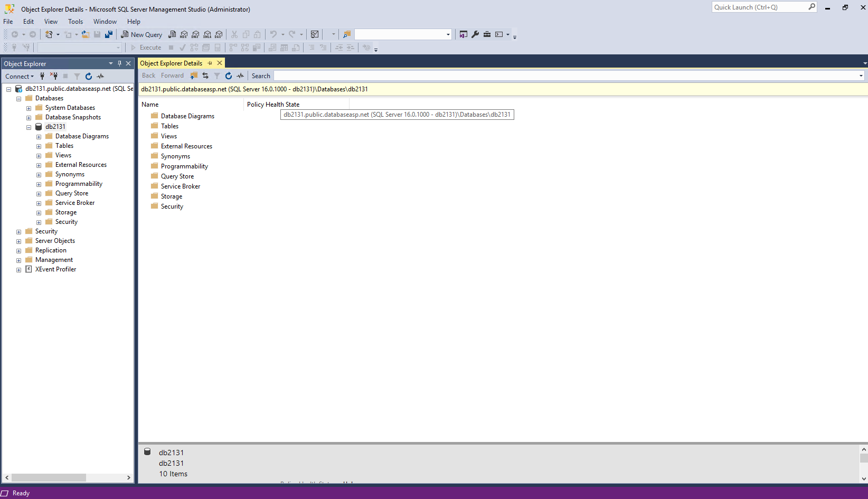Collapse the db2131 database node
The width and height of the screenshot is (868, 499).
29,127
